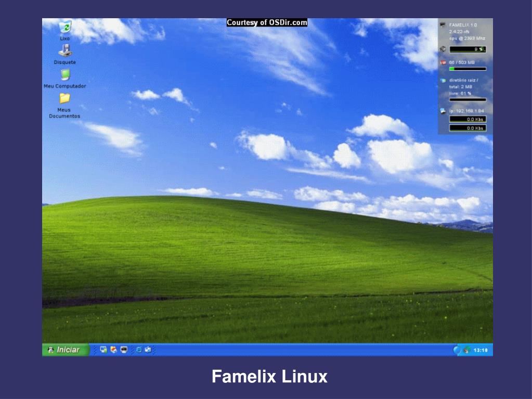Image resolution: width=532 pixels, height=399 pixels.
Task: Click the 'diretório raiz /' text
Action: pos(463,81)
